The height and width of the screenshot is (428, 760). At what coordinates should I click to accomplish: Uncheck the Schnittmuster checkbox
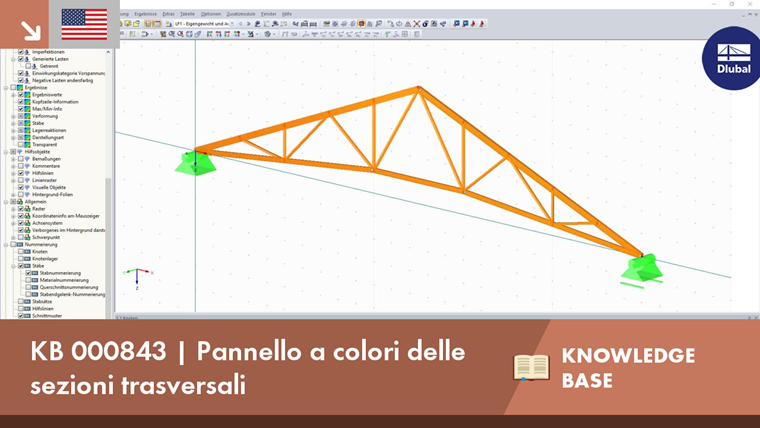click(x=21, y=316)
